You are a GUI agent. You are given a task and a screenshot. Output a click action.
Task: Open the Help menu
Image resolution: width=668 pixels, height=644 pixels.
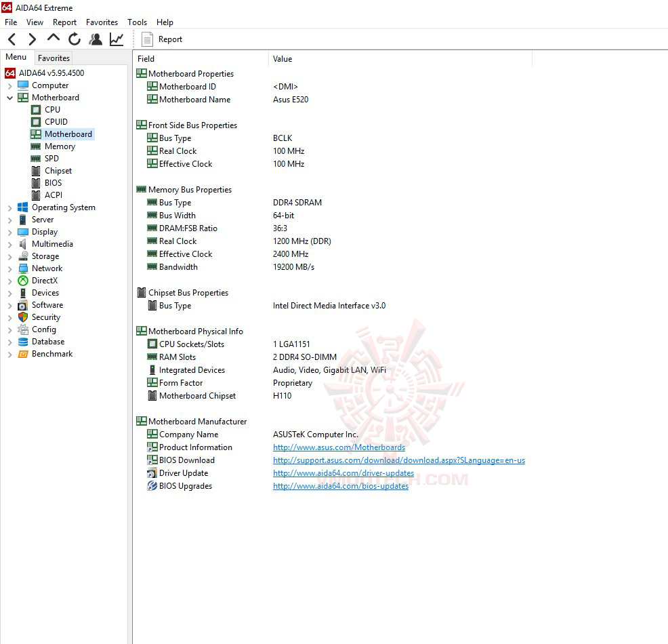165,22
